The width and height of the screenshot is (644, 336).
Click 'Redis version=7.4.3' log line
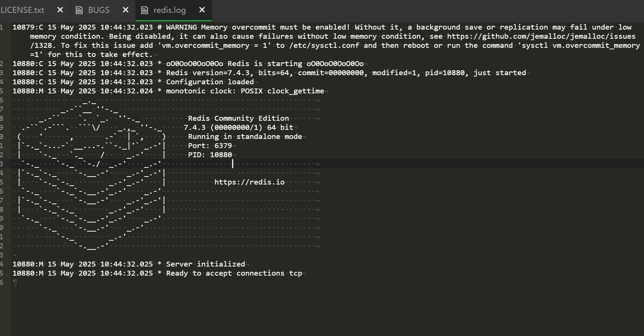click(269, 73)
